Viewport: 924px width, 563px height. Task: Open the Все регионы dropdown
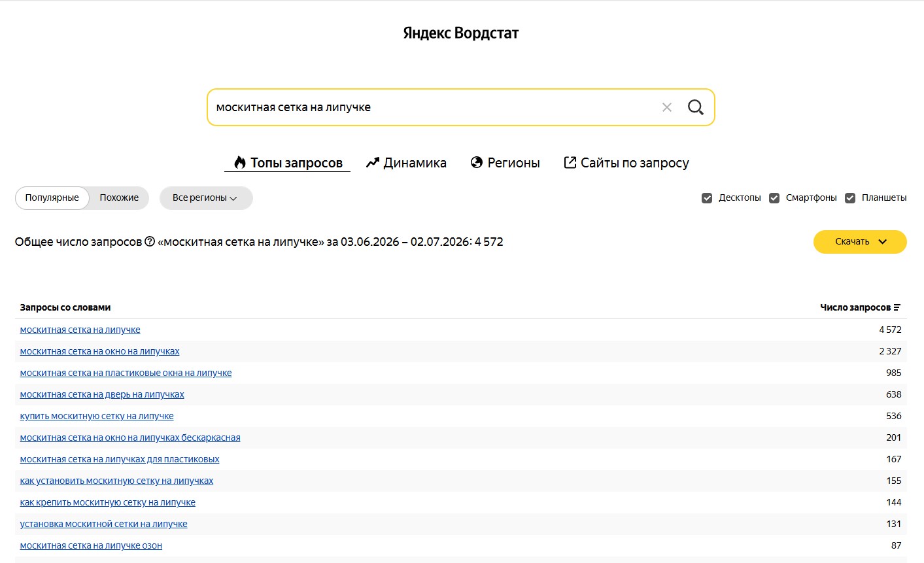pos(206,198)
